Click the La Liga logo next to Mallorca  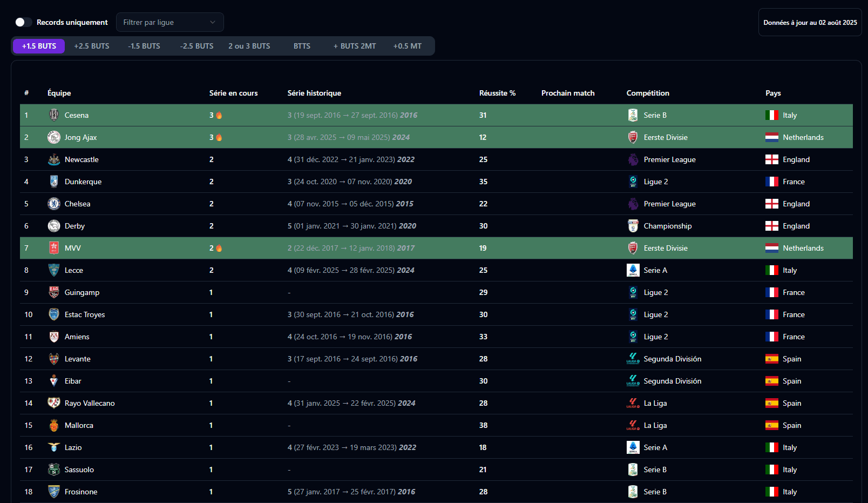633,425
